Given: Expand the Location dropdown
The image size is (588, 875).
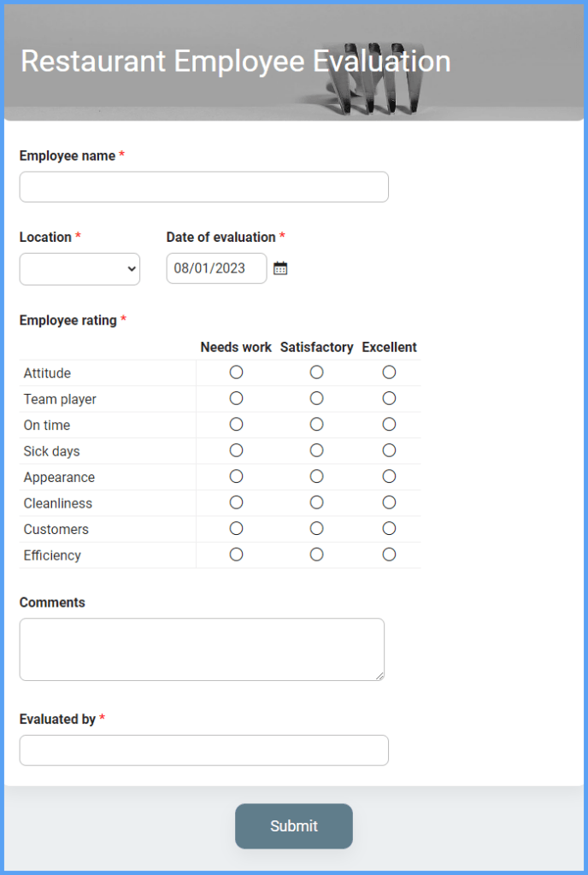Looking at the screenshot, I should [x=79, y=269].
